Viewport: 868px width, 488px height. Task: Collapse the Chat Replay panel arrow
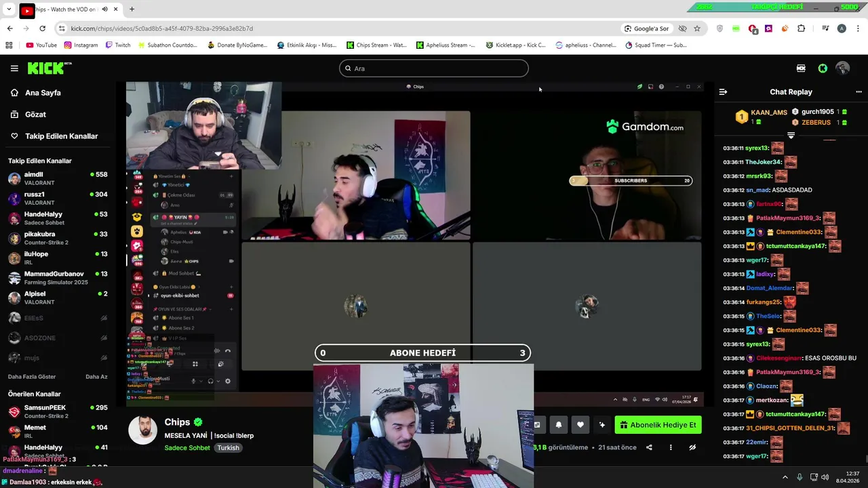[x=723, y=91]
